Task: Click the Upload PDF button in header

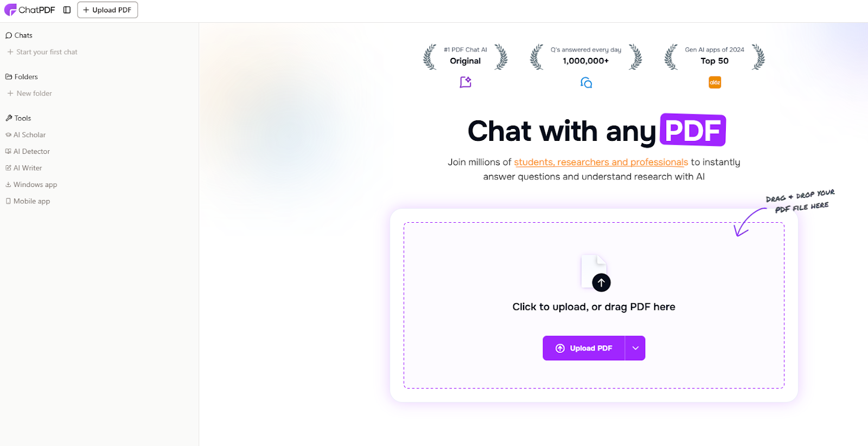Action: tap(107, 10)
